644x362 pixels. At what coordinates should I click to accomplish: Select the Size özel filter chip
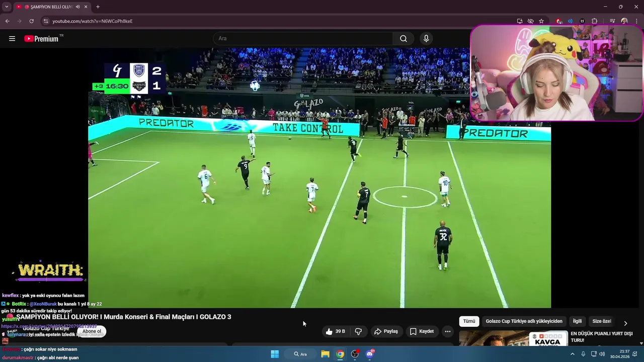point(601,321)
